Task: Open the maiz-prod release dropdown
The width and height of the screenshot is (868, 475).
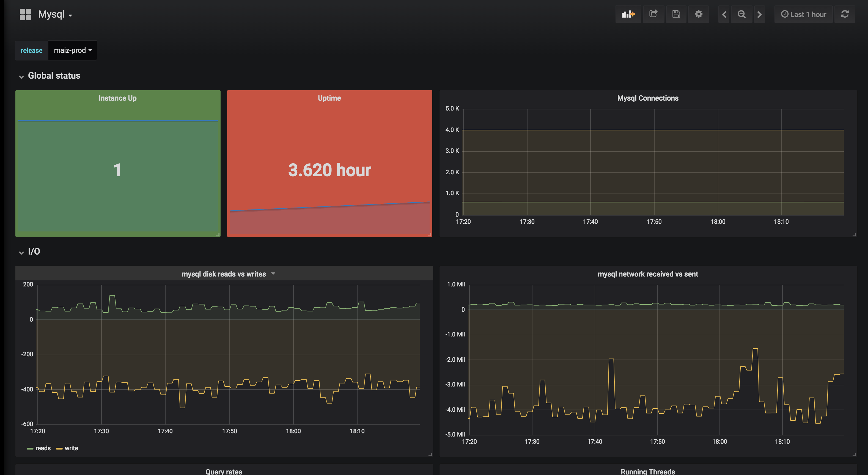Action: tap(72, 51)
